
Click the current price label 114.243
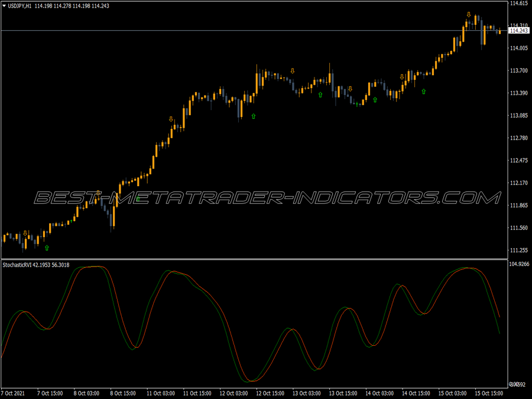tap(519, 31)
